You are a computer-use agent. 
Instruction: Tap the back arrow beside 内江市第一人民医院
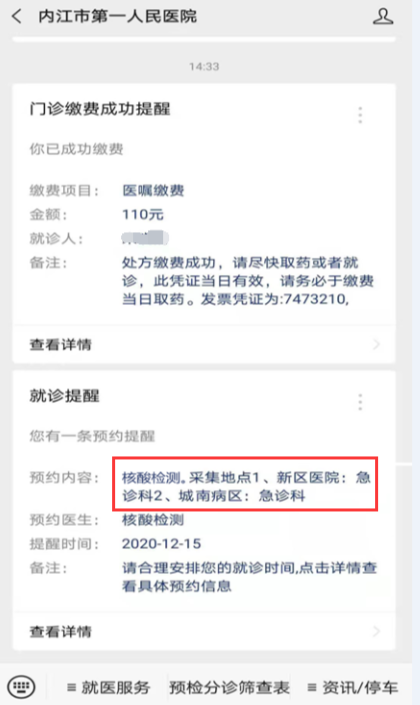click(17, 17)
